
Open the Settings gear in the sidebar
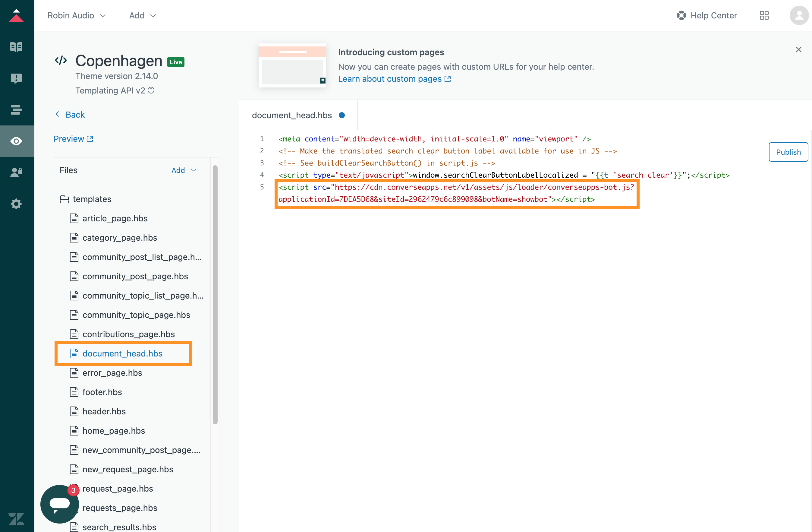tap(16, 204)
